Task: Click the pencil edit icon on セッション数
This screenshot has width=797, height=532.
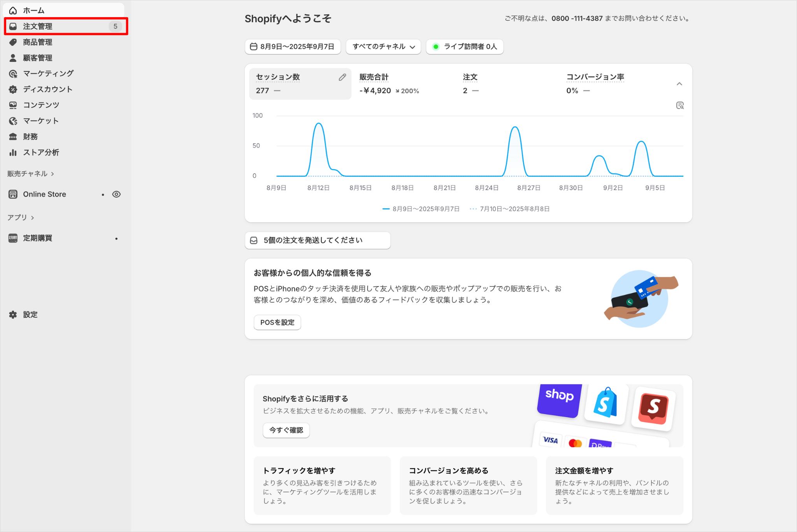Action: pyautogui.click(x=342, y=77)
